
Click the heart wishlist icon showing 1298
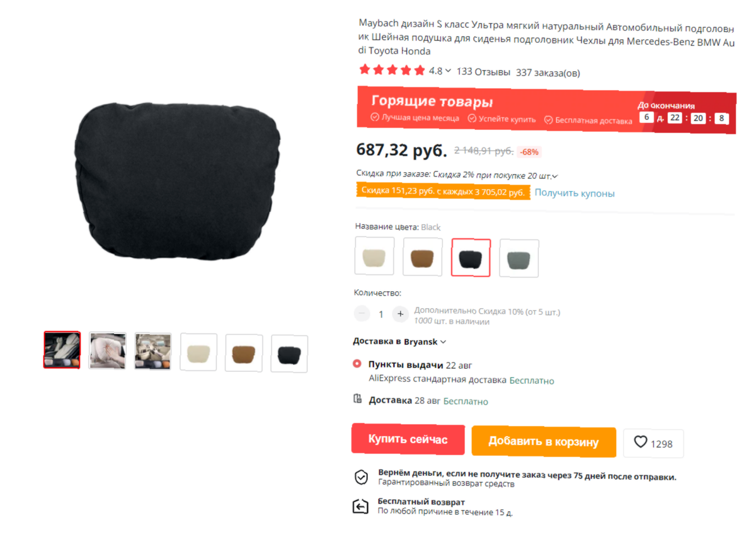pos(641,442)
